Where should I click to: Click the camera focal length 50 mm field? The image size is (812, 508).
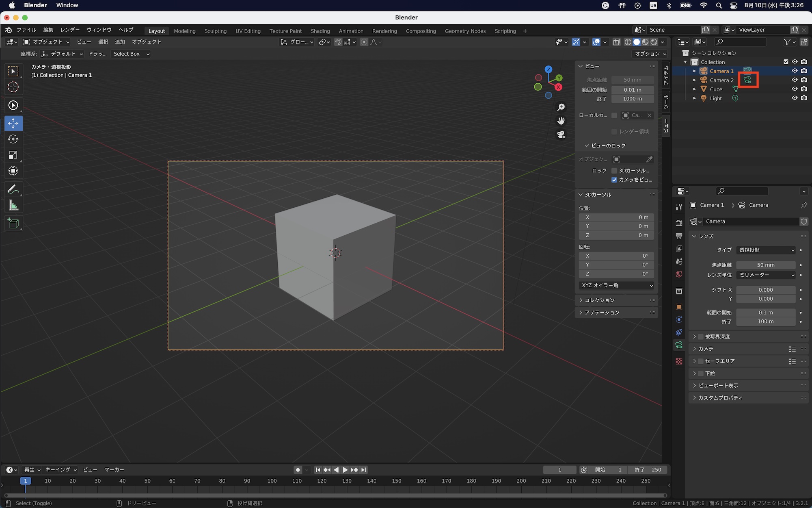pos(765,265)
